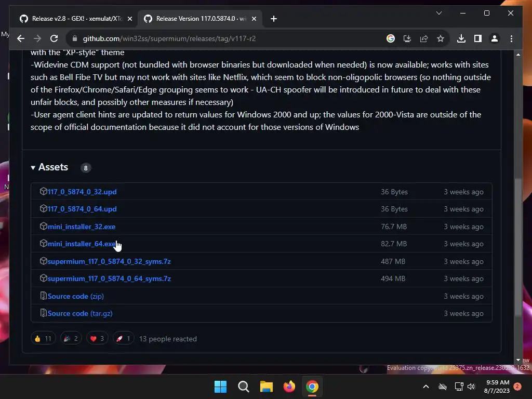
Task: Open Chrome downloads panel
Action: pos(461,38)
